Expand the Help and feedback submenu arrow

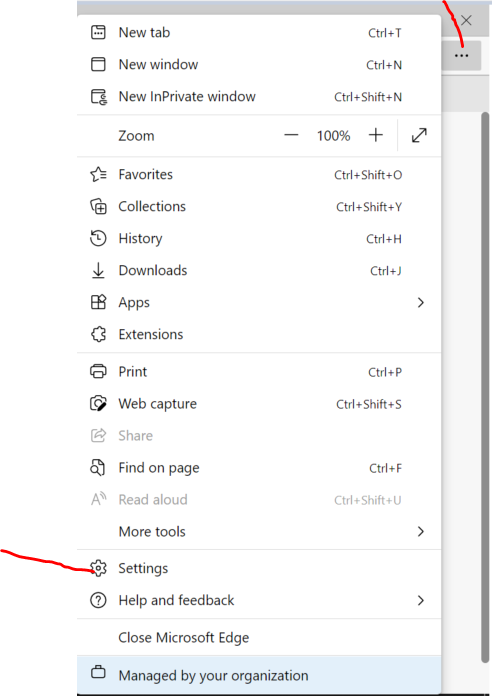(x=421, y=601)
